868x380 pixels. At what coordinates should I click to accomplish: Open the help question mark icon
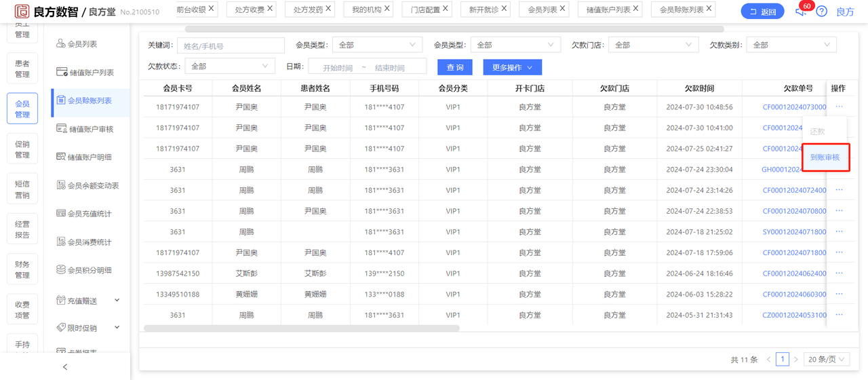[822, 12]
